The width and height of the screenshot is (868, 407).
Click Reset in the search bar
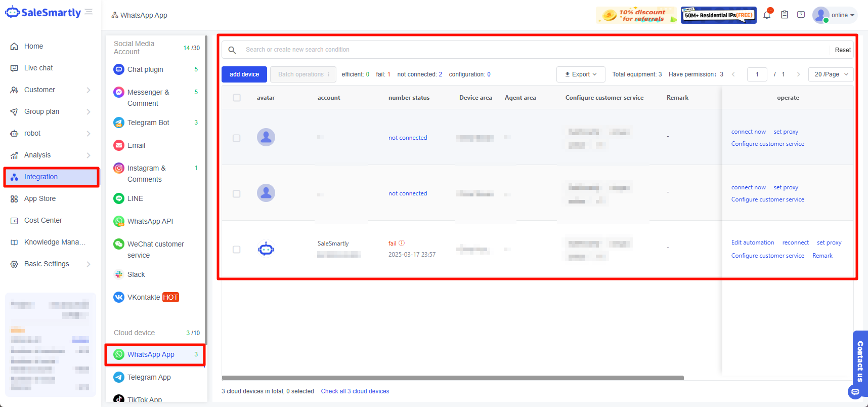[843, 50]
